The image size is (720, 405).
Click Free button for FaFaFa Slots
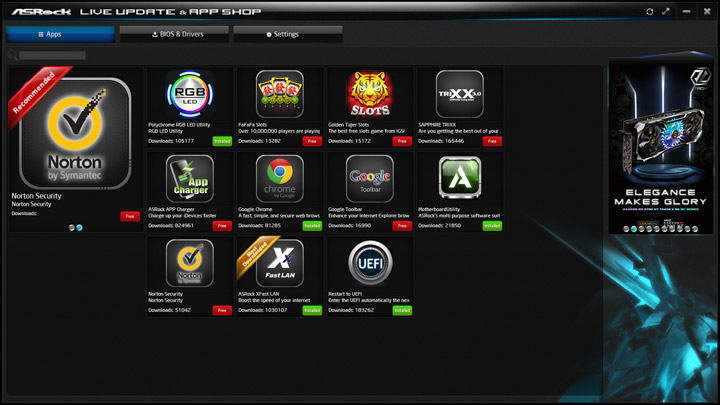(x=312, y=141)
